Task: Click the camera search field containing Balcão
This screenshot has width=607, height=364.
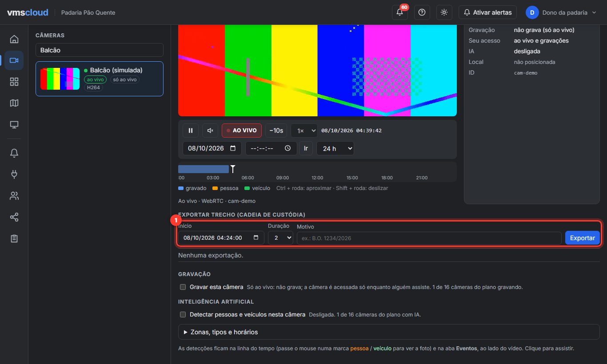Action: click(100, 50)
